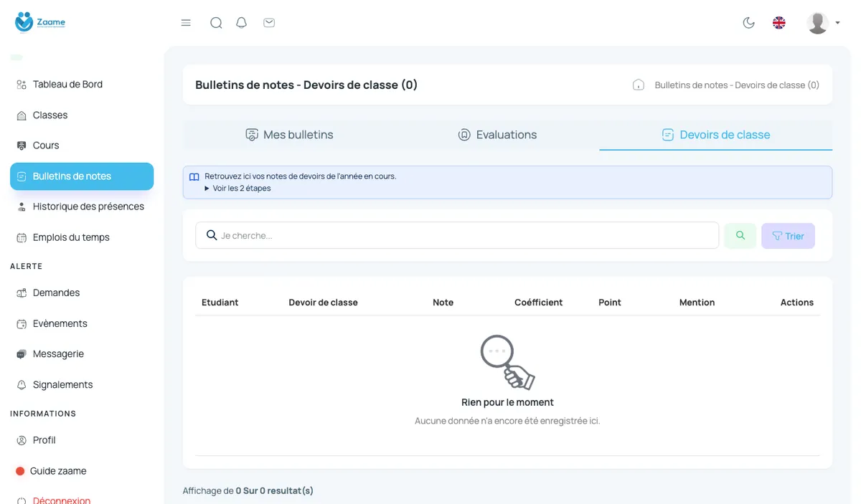This screenshot has width=861, height=504.
Task: Open Messagerie in the sidebar
Action: 58,354
